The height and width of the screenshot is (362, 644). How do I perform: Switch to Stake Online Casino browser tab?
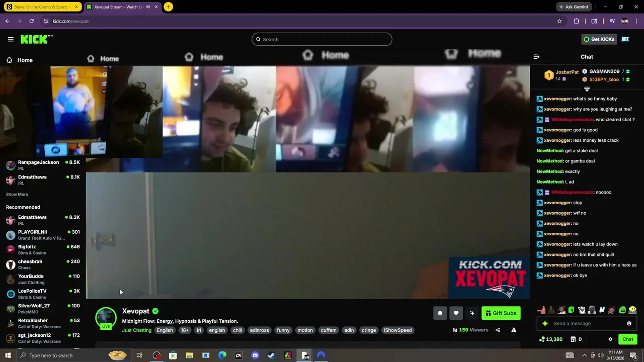point(42,7)
